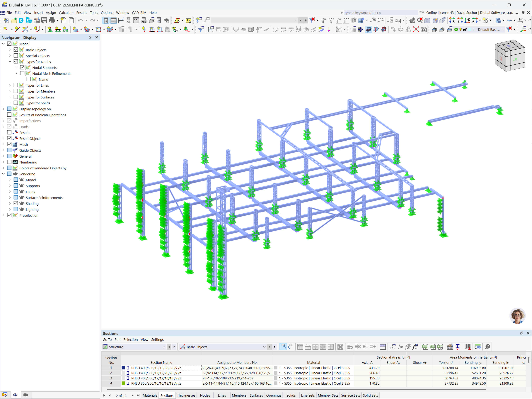
Task: Open the Calculate menu
Action: coord(66,13)
